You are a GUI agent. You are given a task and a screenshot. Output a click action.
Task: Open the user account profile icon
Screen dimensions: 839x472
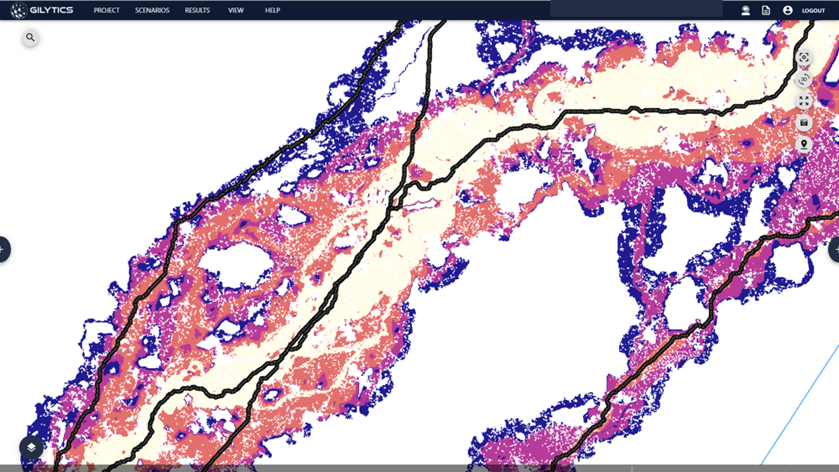[x=788, y=10]
